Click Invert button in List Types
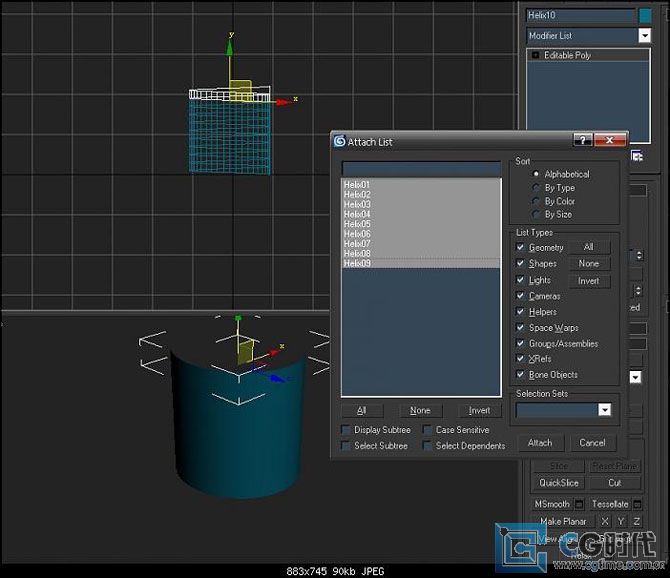This screenshot has height=578, width=670. click(589, 281)
